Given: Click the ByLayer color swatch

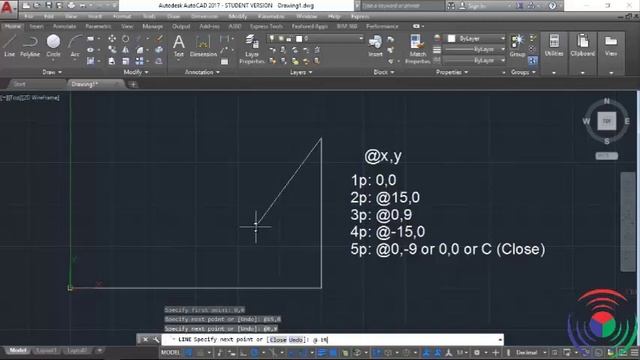Looking at the screenshot, I should point(451,39).
